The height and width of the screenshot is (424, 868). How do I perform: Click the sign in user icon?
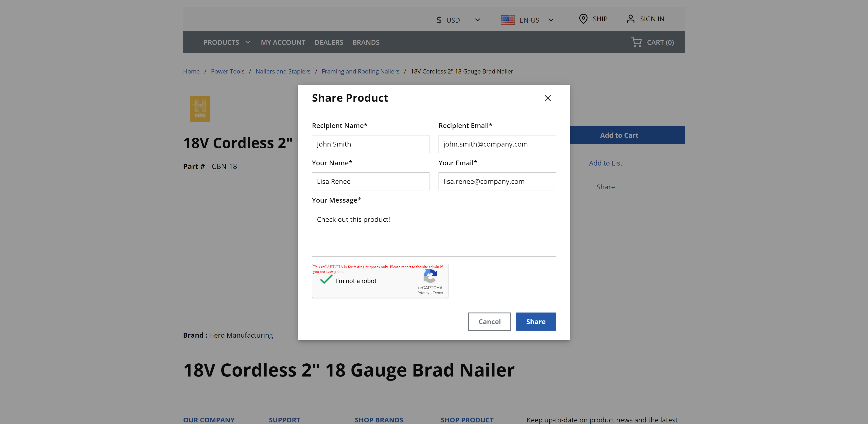(630, 19)
